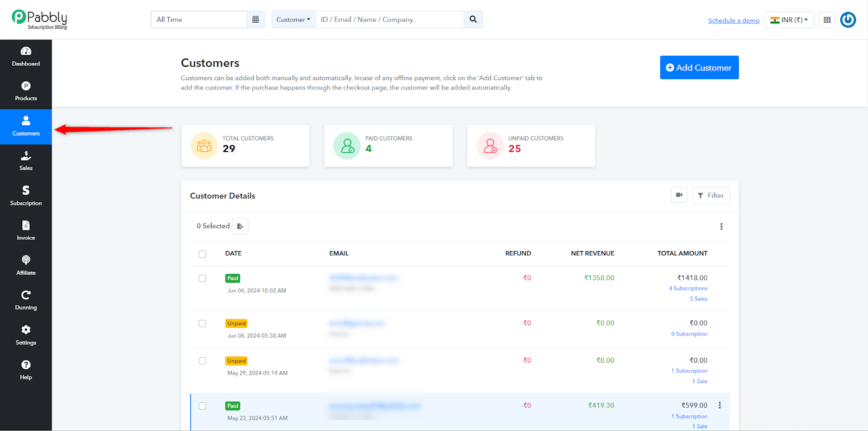
Task: Click the All Time date field
Action: pyautogui.click(x=199, y=20)
